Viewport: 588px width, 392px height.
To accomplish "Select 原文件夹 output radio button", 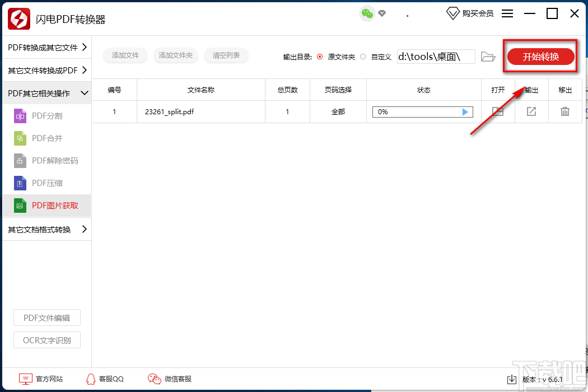I will [320, 57].
